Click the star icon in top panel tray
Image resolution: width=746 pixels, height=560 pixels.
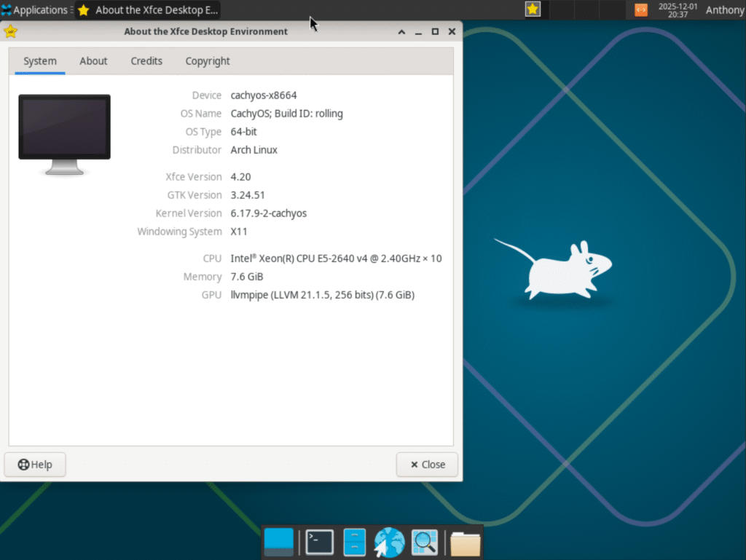[x=533, y=9]
